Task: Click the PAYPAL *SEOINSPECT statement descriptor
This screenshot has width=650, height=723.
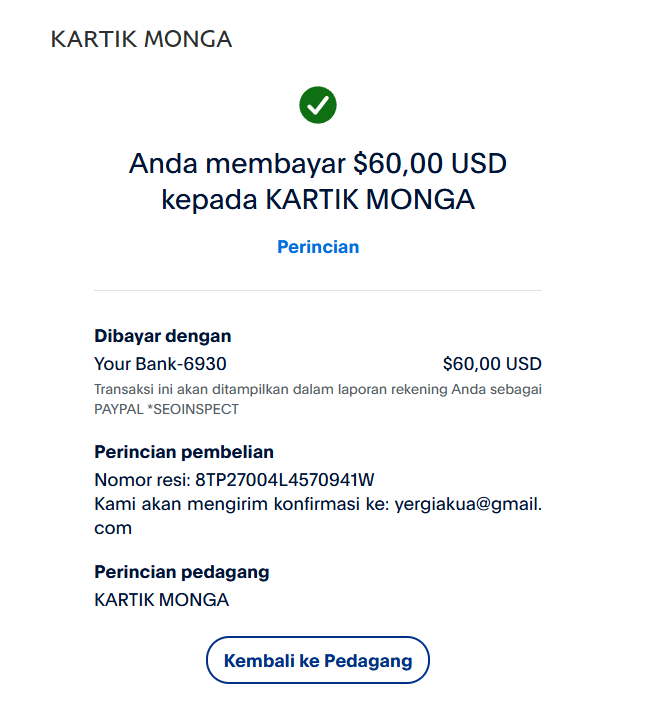Action: coord(166,409)
